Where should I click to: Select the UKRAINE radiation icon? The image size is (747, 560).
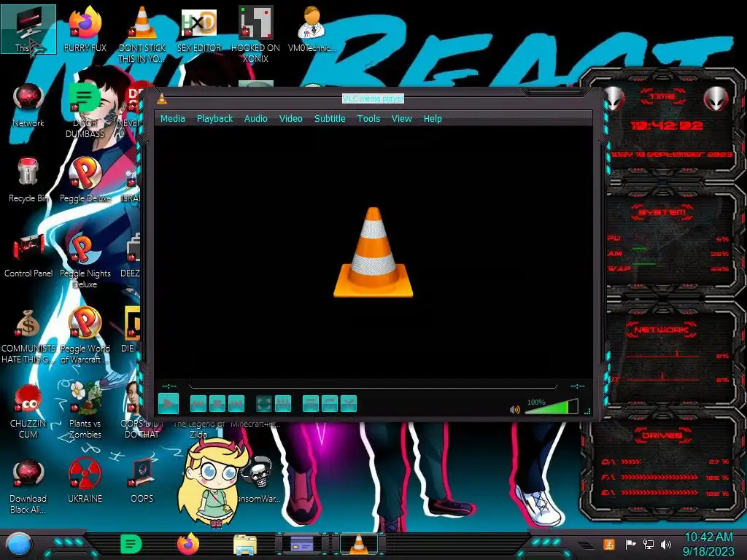pos(85,481)
